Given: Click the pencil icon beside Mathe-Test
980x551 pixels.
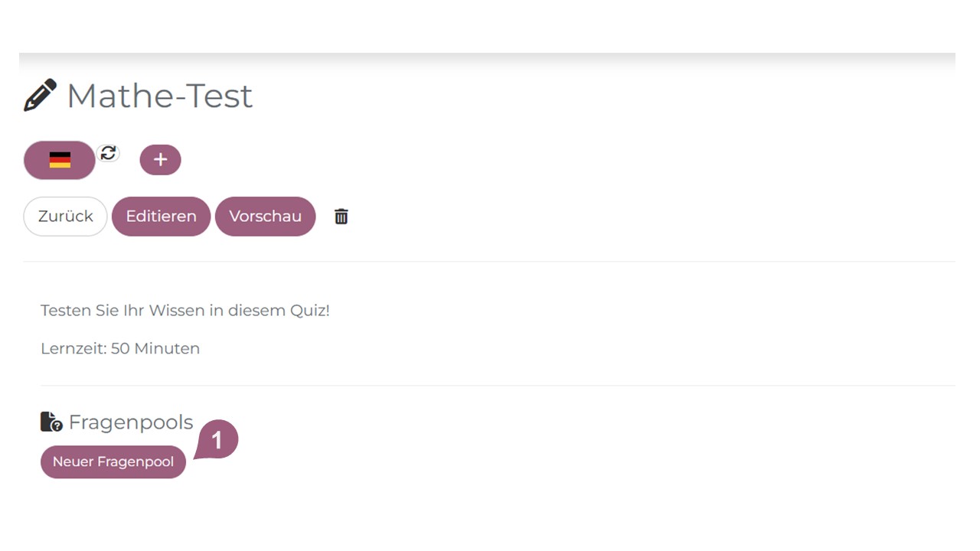Looking at the screenshot, I should click(40, 96).
